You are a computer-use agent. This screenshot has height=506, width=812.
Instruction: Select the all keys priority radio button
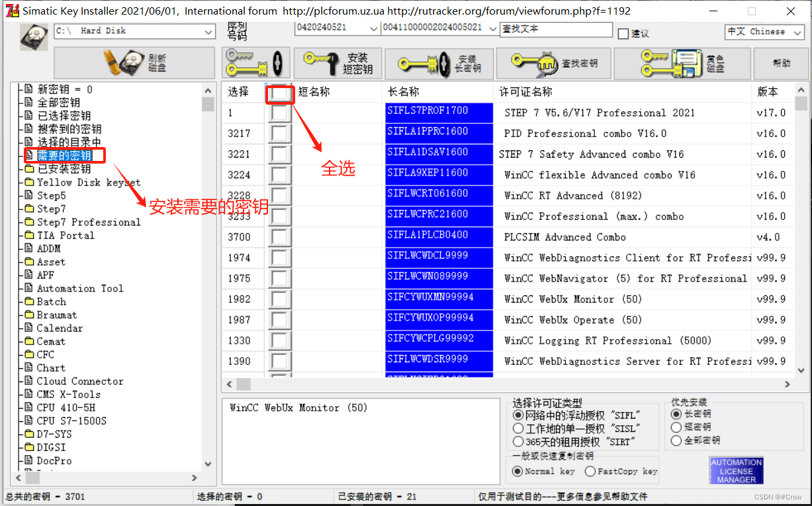pyautogui.click(x=676, y=440)
